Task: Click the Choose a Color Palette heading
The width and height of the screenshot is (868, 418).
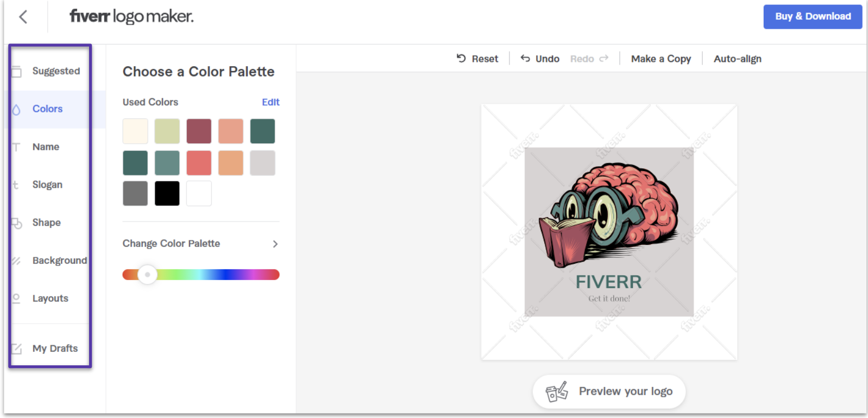Action: tap(198, 72)
